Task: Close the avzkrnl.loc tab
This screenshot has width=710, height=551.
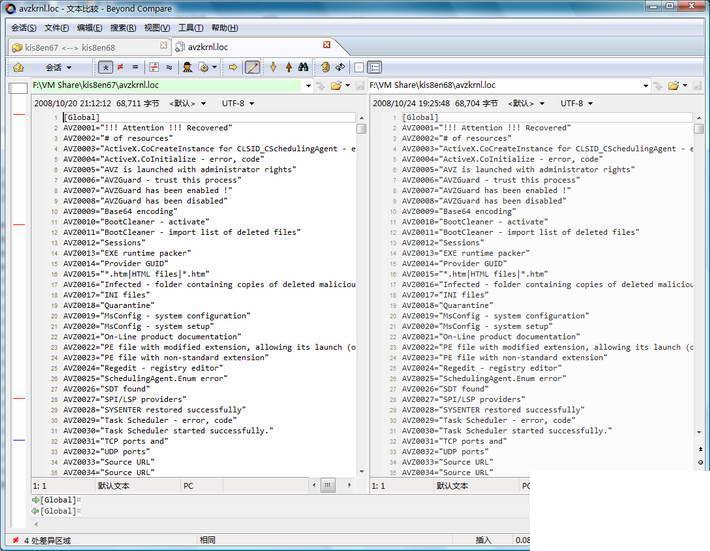Action: (x=326, y=44)
